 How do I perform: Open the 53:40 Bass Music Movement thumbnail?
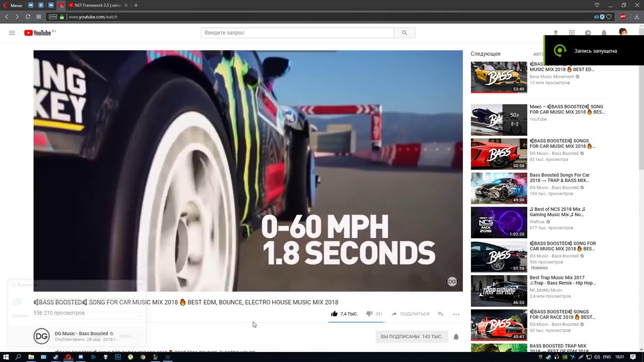pos(499,77)
